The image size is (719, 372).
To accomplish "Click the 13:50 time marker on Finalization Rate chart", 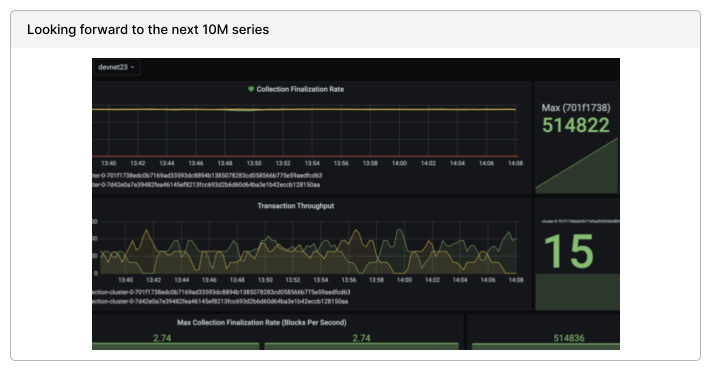I will (254, 163).
